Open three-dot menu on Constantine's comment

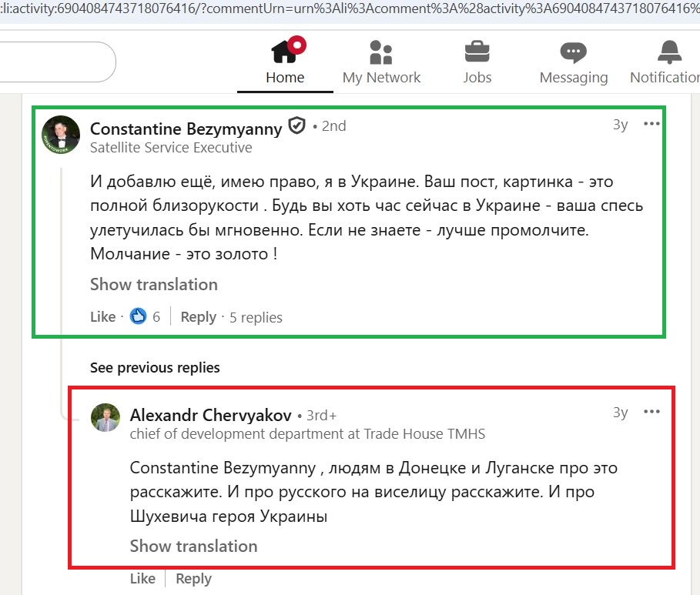coord(651,124)
